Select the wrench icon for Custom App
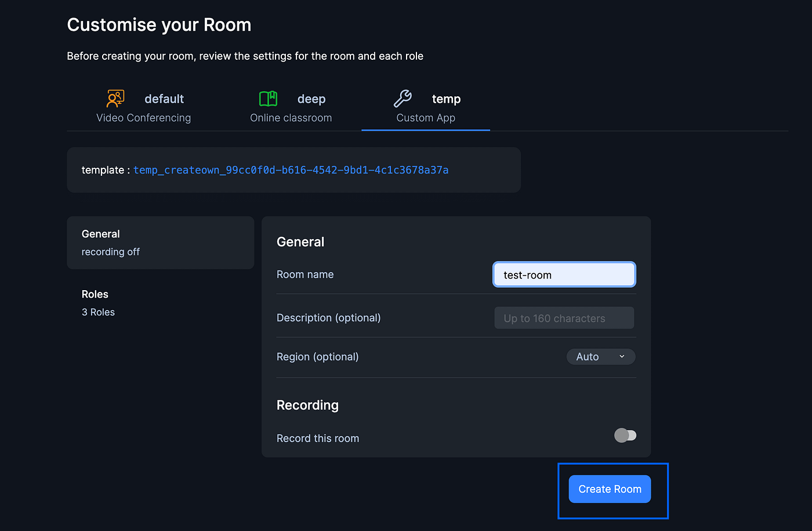Screen dimensions: 812x531 pos(403,98)
